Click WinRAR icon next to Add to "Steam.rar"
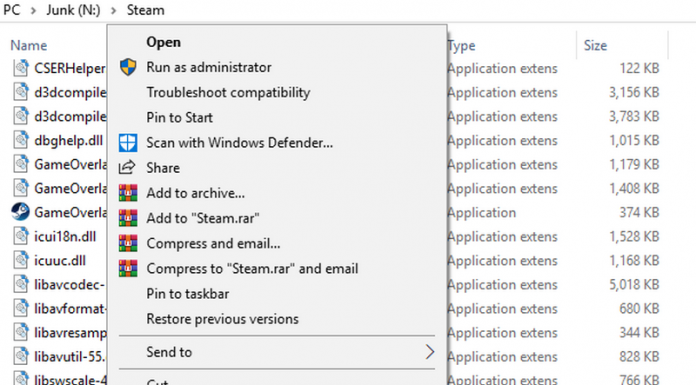696x385 pixels. coord(128,218)
